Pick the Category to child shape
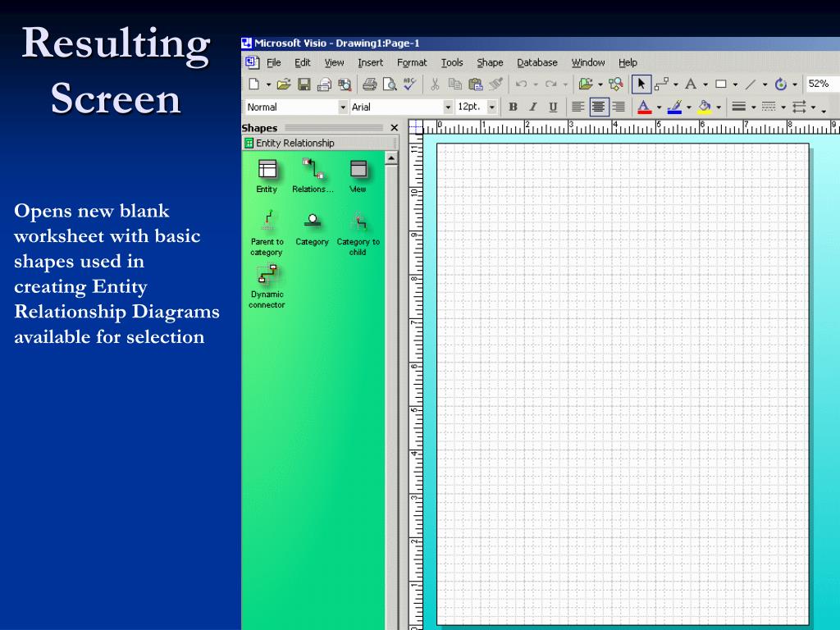Viewport: 840px width, 630px height. pyautogui.click(x=358, y=234)
